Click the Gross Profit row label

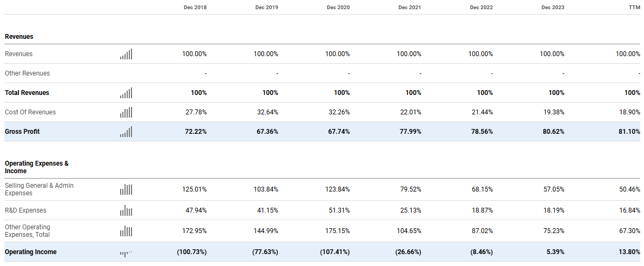(22, 132)
